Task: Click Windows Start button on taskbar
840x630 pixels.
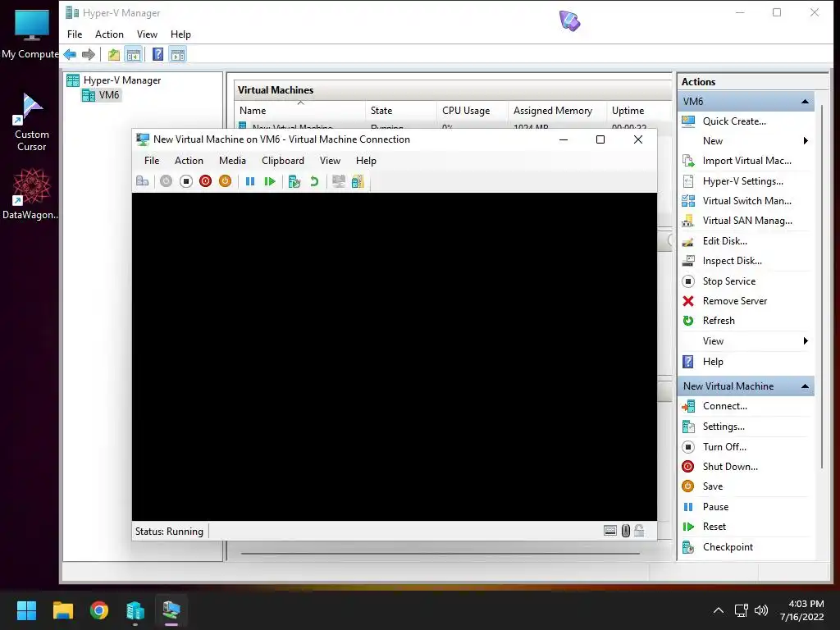Action: pyautogui.click(x=26, y=610)
